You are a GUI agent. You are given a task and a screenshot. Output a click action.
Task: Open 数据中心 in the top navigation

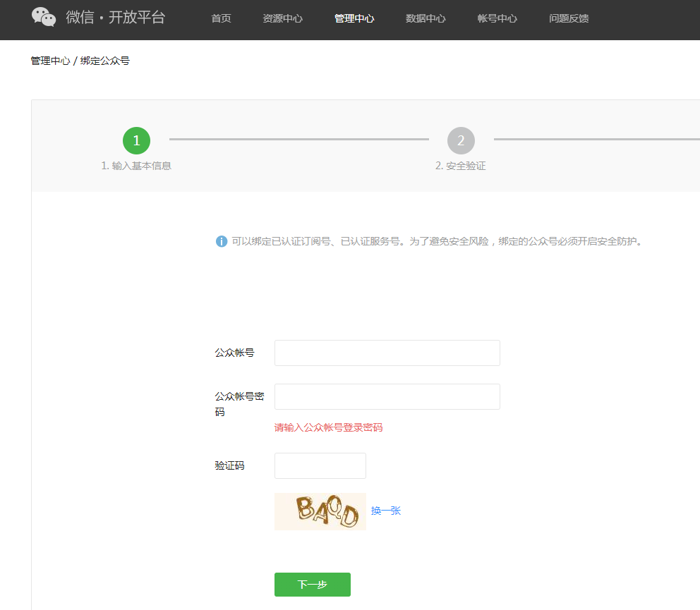426,18
